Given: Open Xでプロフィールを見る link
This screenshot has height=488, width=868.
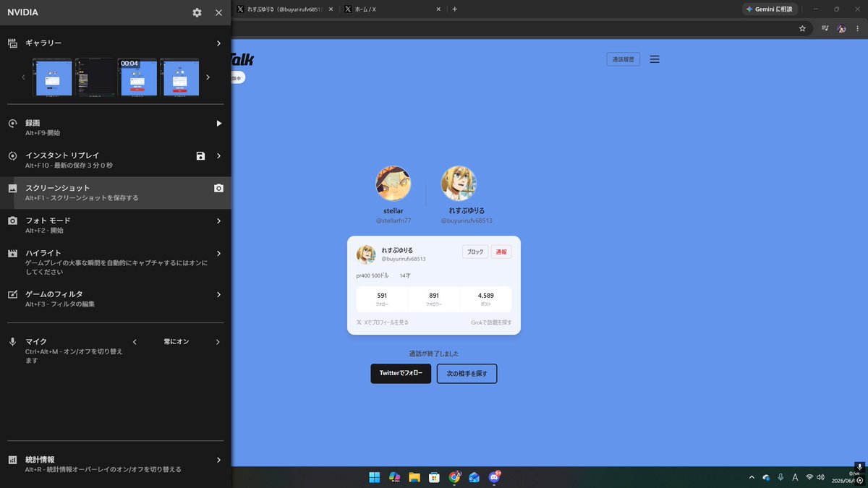Looking at the screenshot, I should [x=382, y=322].
